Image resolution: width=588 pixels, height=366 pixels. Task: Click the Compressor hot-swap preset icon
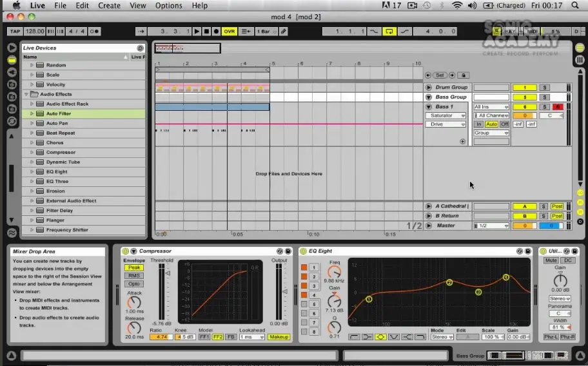(x=280, y=251)
